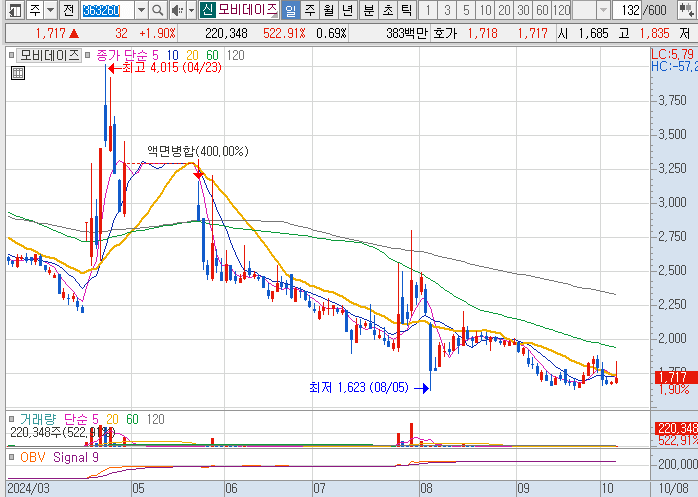Click the red 1,717 current price tag on axis
The width and height of the screenshot is (698, 497).
click(676, 378)
